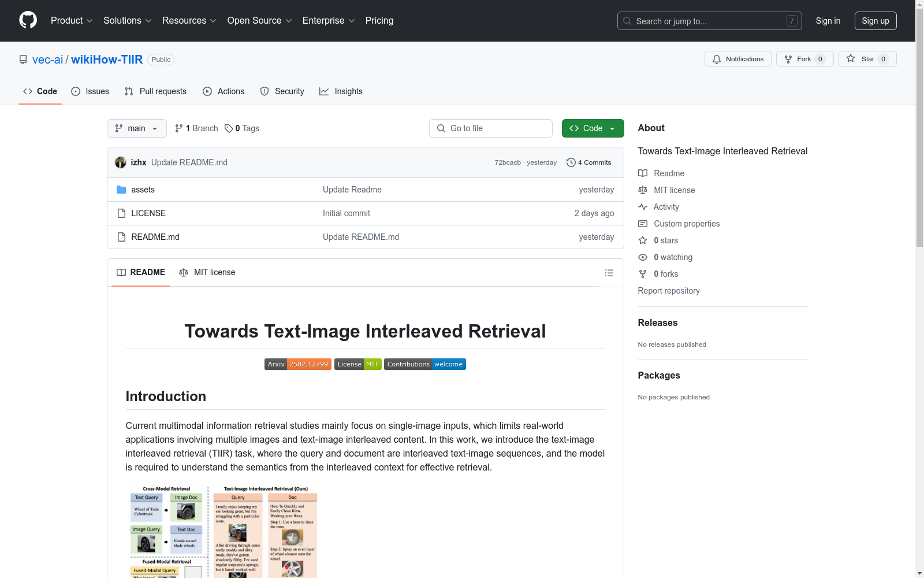Screen dimensions: 924x578
Task: Expand the main branch selector
Action: click(x=136, y=128)
